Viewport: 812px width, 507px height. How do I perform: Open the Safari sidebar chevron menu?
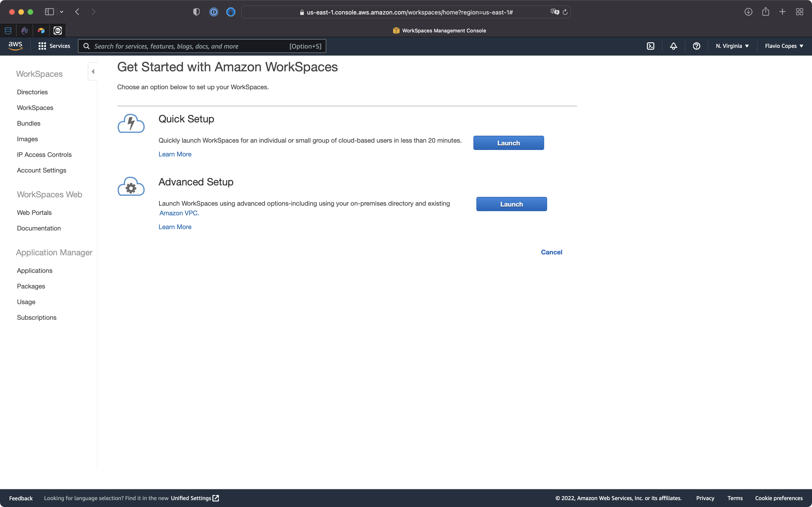click(x=62, y=12)
